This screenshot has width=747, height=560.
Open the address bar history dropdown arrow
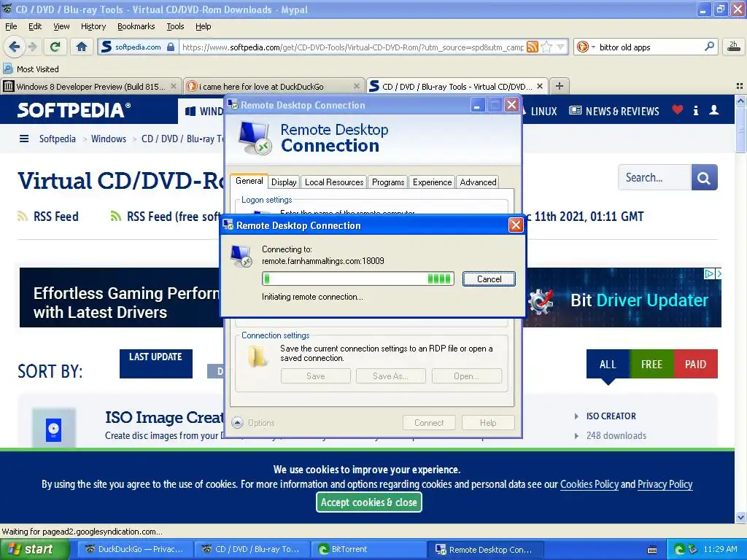[x=561, y=47]
